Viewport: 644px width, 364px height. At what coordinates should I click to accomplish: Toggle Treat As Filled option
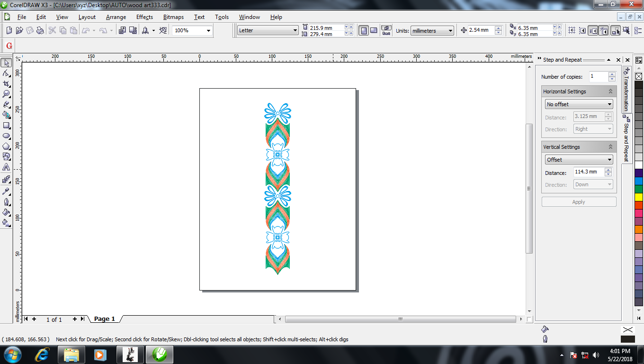pyautogui.click(x=626, y=30)
